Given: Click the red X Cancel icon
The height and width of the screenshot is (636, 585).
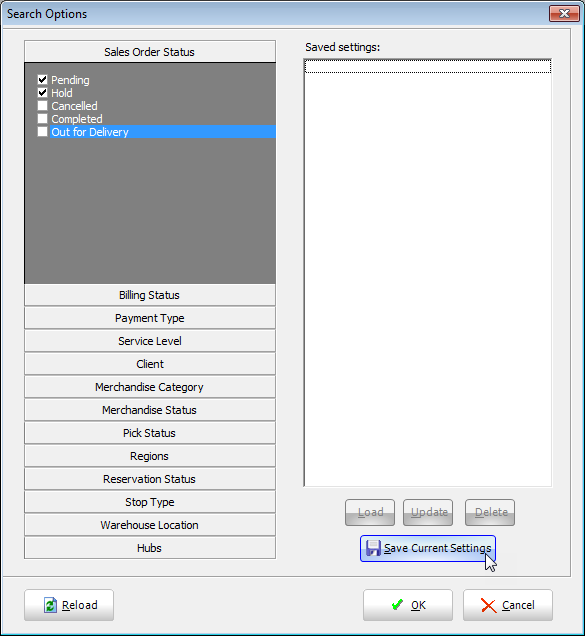Looking at the screenshot, I should click(x=488, y=606).
